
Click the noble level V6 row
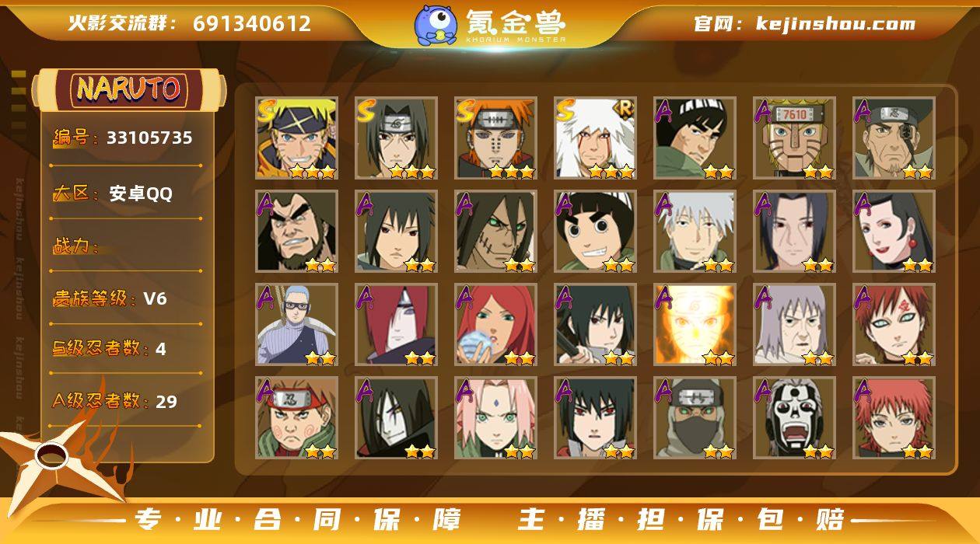tap(126, 298)
